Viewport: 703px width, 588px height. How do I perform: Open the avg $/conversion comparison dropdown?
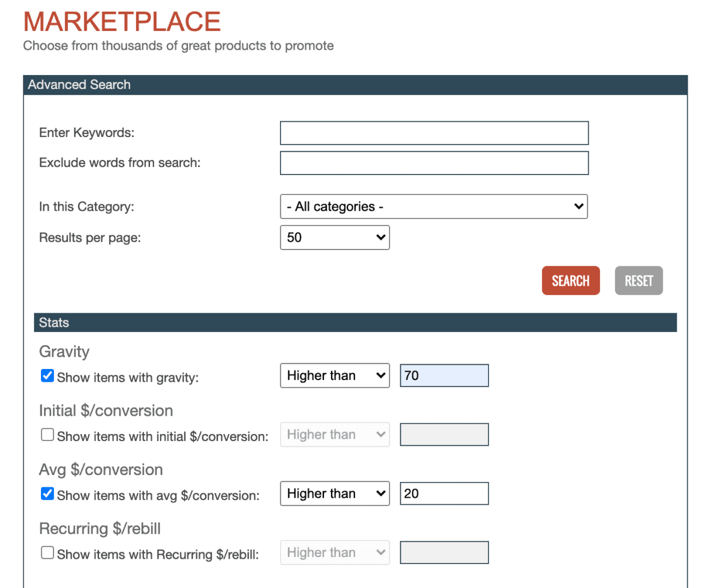pyautogui.click(x=335, y=493)
